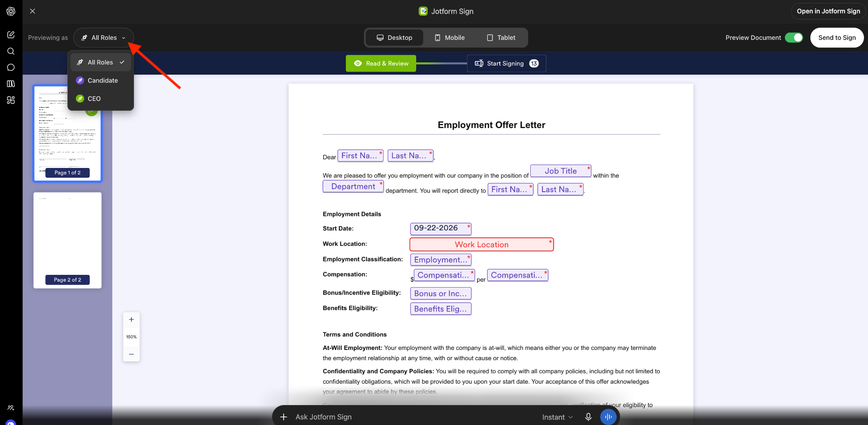Click candidate Last Name field after Dear
Image resolution: width=868 pixels, height=425 pixels.
[411, 156]
